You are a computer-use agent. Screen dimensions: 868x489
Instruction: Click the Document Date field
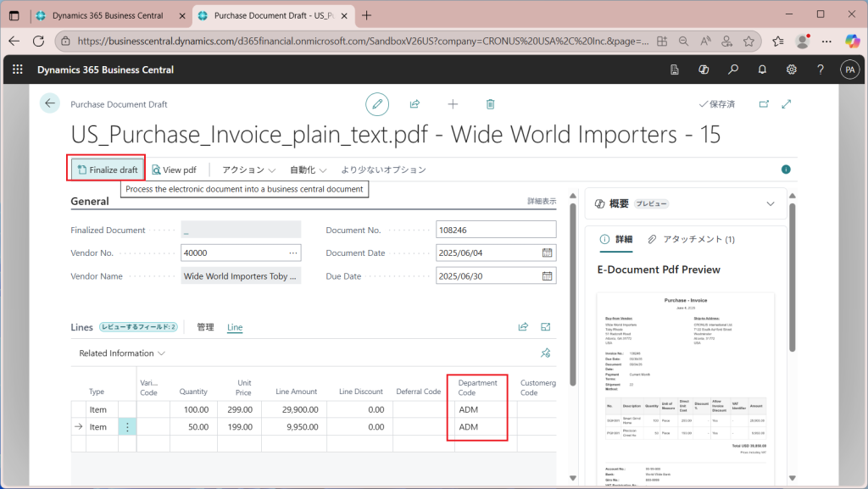496,253
